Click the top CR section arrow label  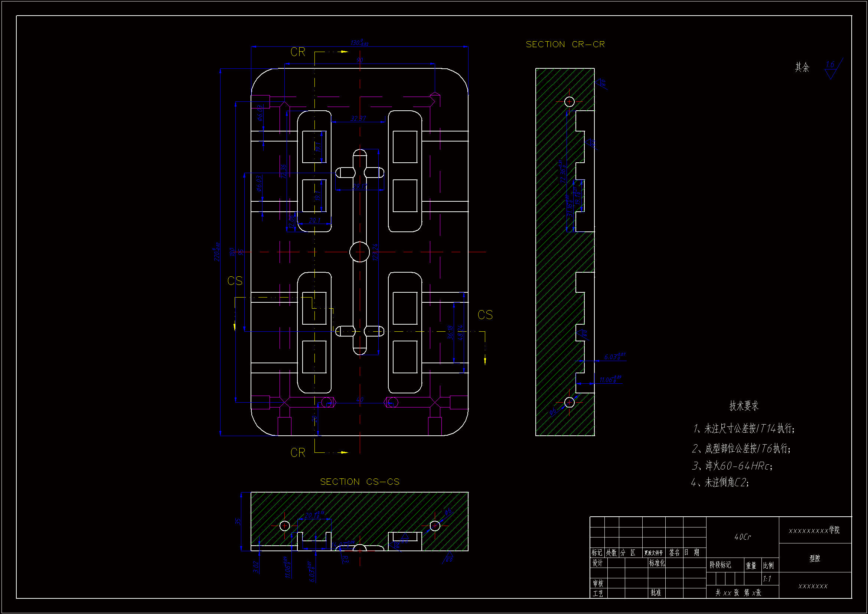(298, 52)
